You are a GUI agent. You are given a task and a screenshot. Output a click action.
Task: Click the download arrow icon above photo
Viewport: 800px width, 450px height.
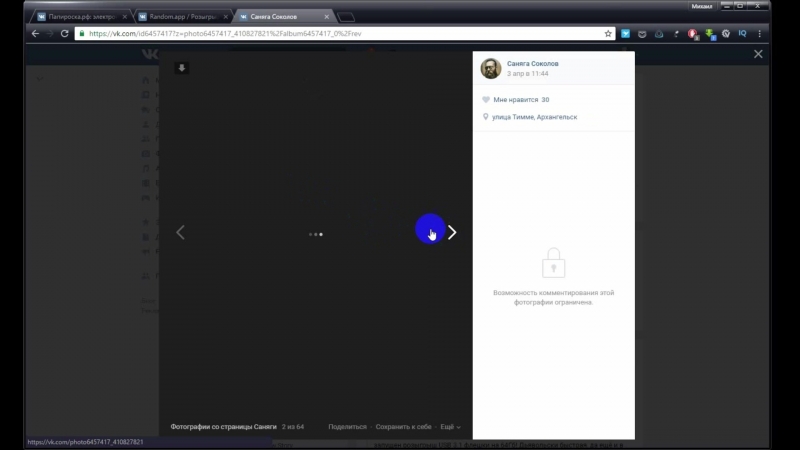182,68
